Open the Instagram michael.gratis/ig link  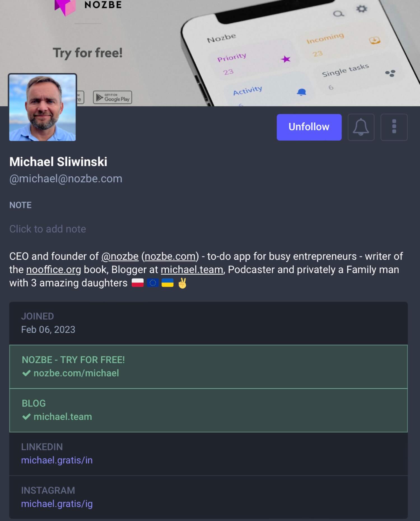[x=57, y=504]
